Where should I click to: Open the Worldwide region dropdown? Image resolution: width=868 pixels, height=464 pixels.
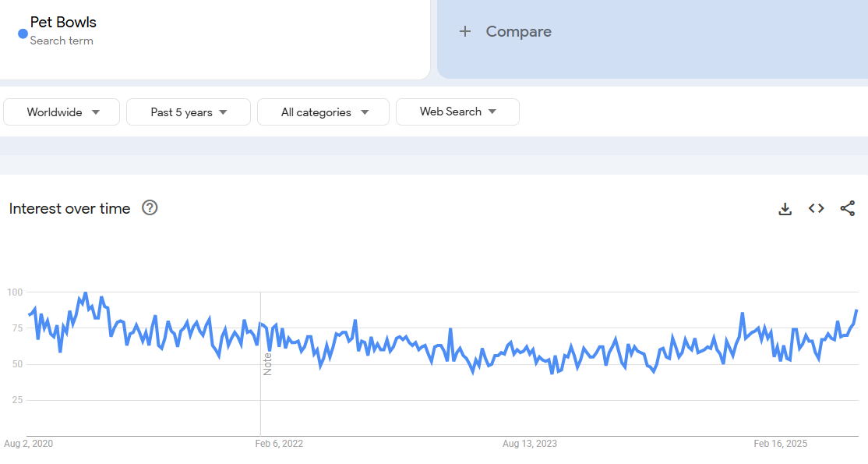[x=62, y=112]
